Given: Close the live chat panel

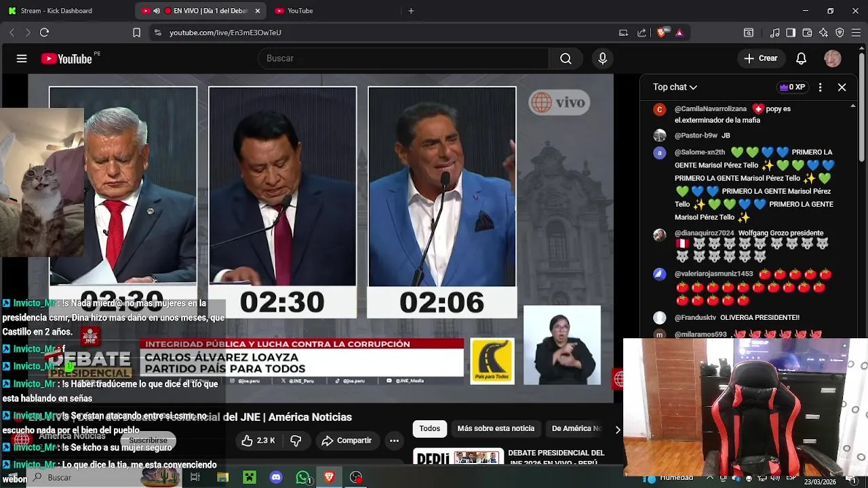Looking at the screenshot, I should click(x=842, y=87).
